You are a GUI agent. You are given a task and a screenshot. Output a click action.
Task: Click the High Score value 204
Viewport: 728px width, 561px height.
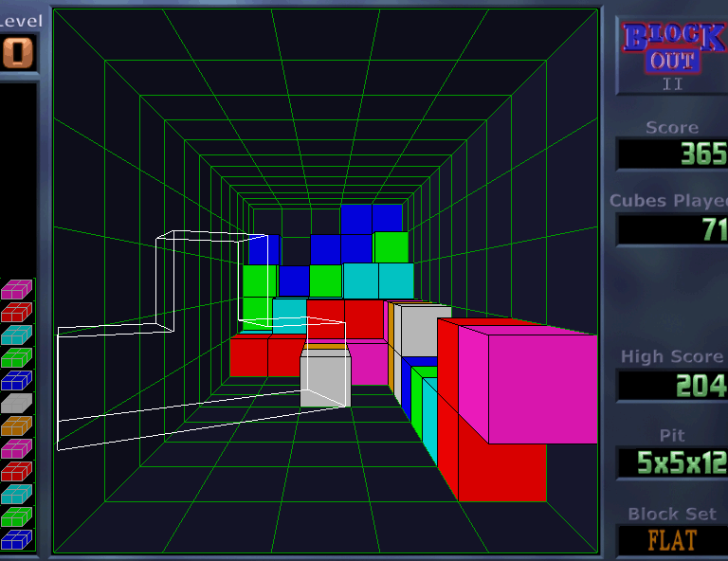pos(673,385)
